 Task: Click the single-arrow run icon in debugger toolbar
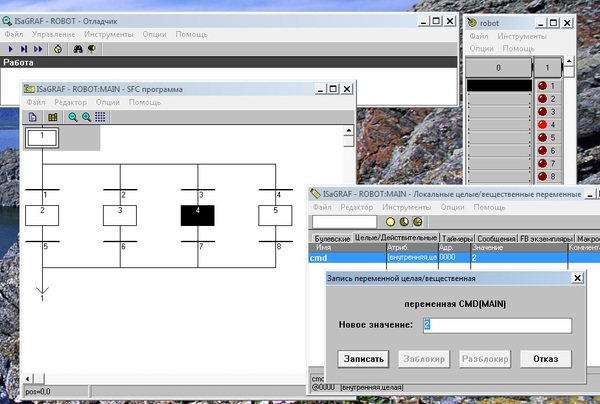pos(11,47)
